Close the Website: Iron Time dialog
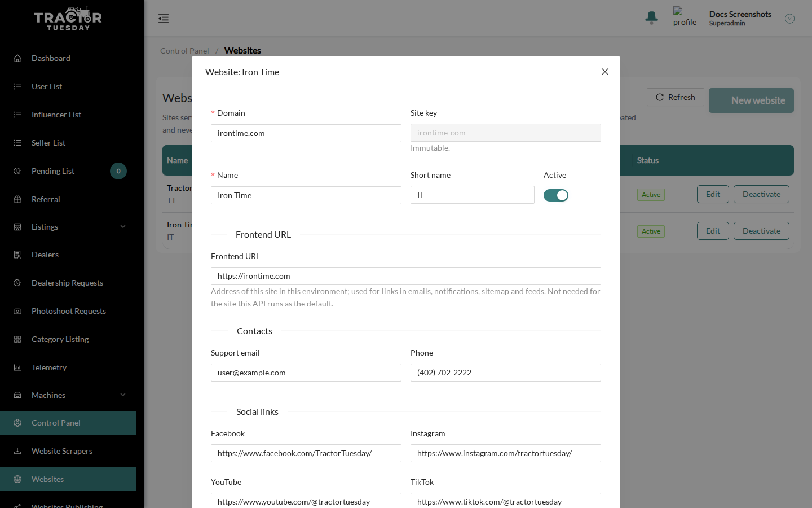Image resolution: width=812 pixels, height=508 pixels. coord(605,72)
